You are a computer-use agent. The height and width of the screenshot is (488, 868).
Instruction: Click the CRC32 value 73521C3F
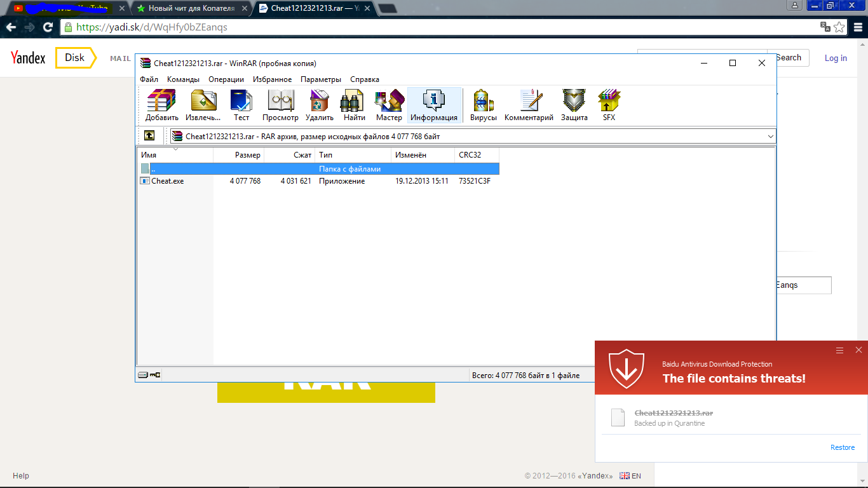pyautogui.click(x=475, y=181)
